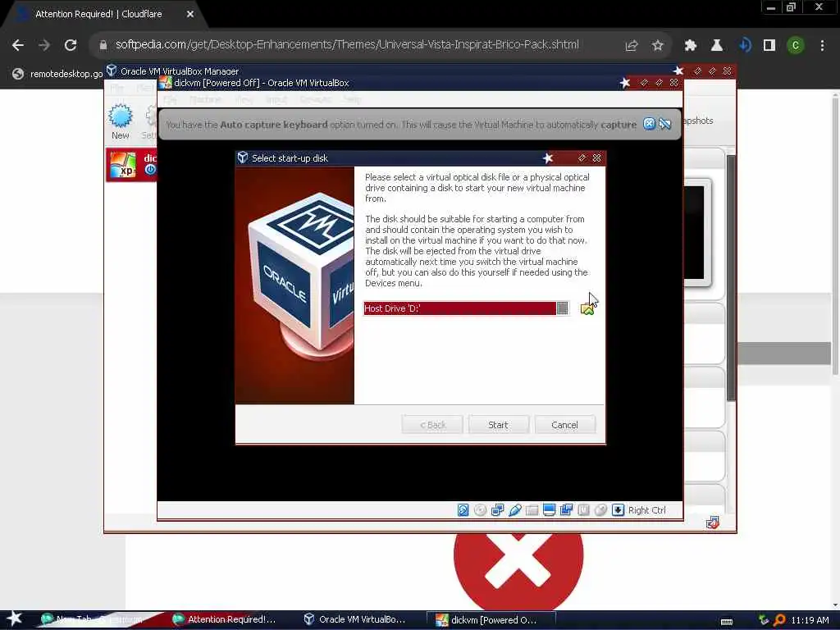Go back in Chrome browser
The height and width of the screenshot is (630, 840).
coord(18,45)
